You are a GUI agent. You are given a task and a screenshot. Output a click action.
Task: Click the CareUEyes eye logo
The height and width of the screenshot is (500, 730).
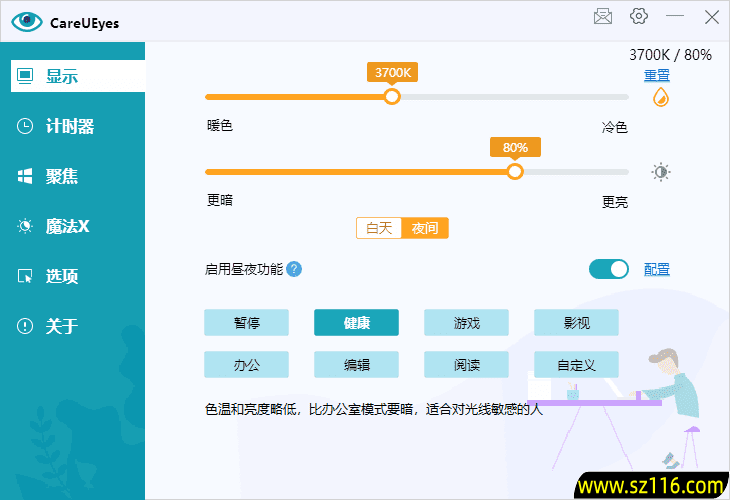tap(27, 20)
